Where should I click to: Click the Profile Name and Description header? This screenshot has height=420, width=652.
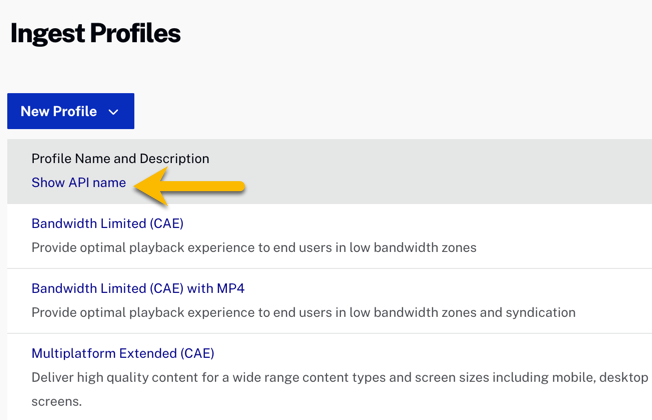(x=120, y=158)
